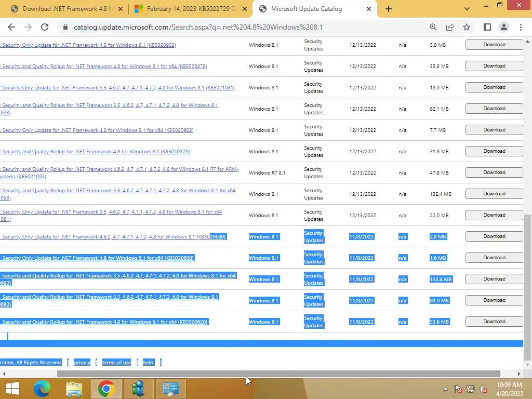Click the address bar URL
532x399 pixels.
coord(198,27)
